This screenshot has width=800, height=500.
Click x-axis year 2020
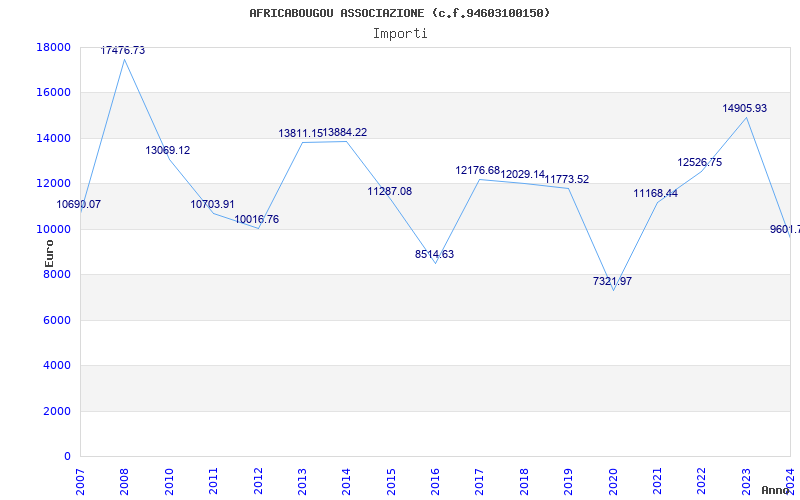(x=613, y=481)
